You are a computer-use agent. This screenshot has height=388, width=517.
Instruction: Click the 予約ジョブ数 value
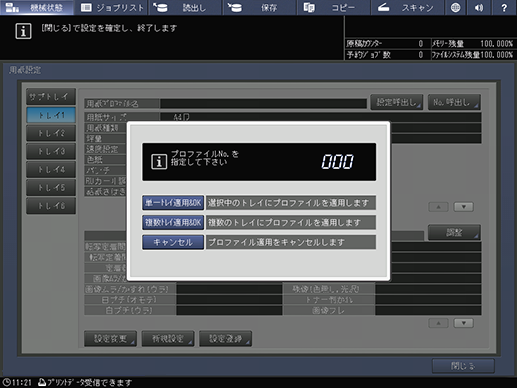[421, 55]
